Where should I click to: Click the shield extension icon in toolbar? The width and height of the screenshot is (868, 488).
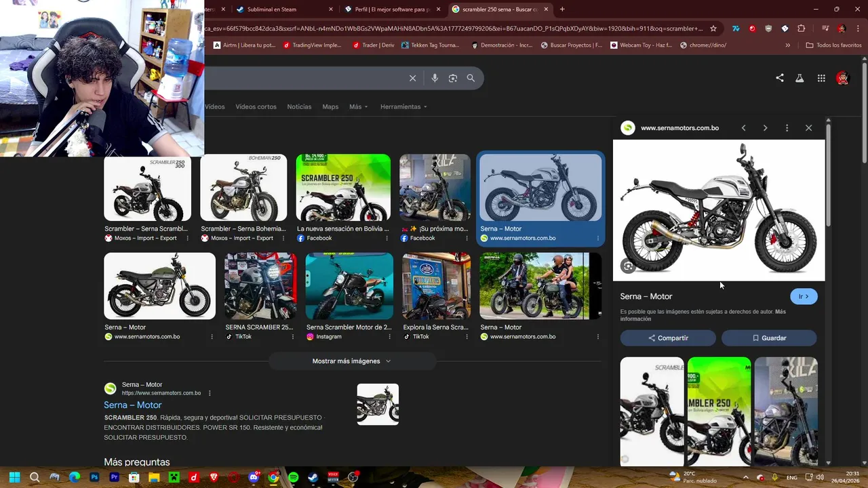pos(768,28)
